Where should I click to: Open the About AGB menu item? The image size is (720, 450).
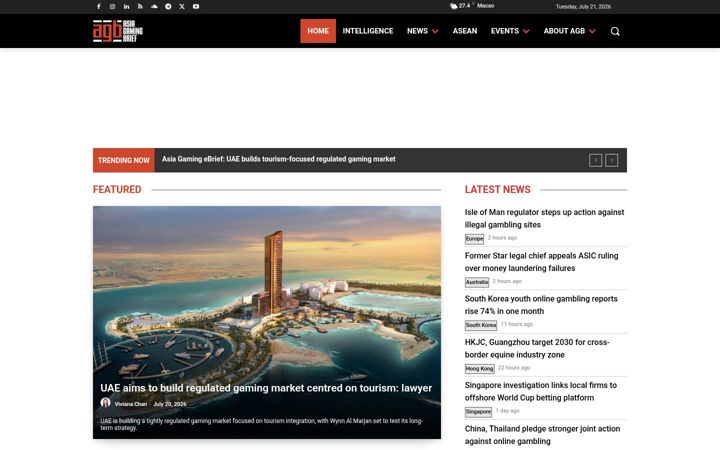(564, 31)
